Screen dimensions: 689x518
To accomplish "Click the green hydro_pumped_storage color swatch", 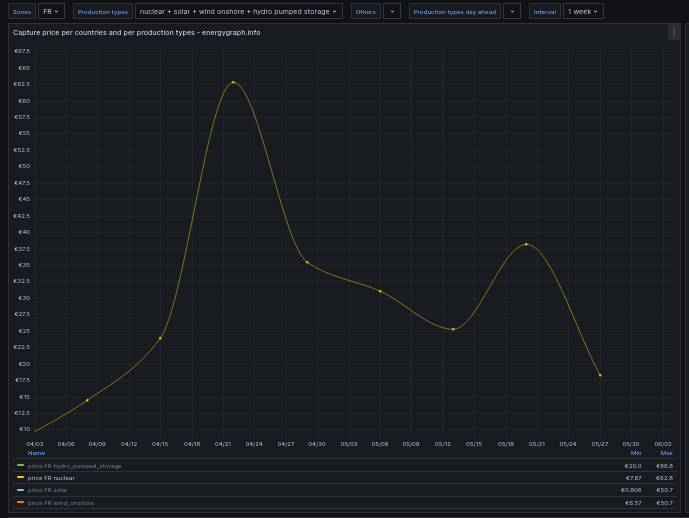I will coord(21,465).
